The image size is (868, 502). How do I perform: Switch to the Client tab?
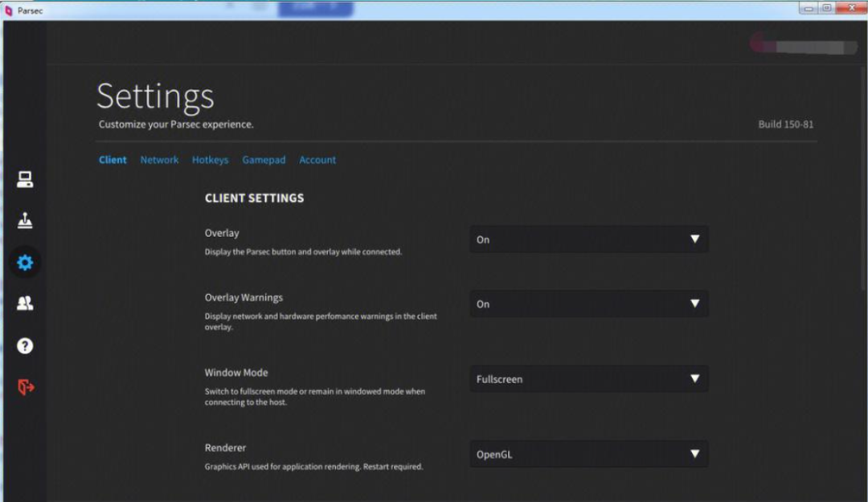point(113,160)
